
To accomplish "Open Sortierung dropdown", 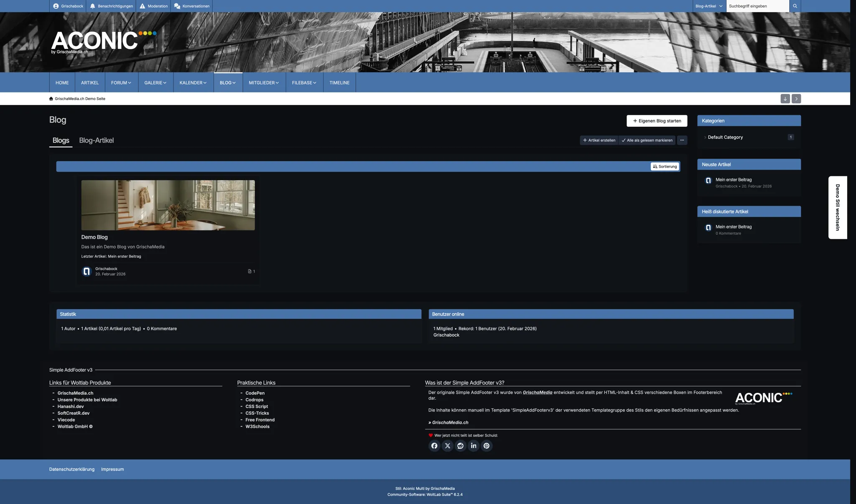I will coord(665,166).
